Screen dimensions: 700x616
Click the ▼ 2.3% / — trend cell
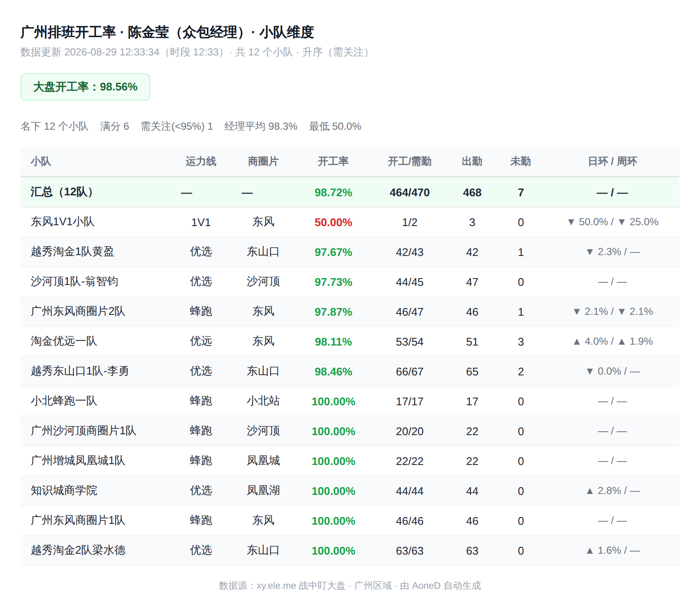point(612,252)
